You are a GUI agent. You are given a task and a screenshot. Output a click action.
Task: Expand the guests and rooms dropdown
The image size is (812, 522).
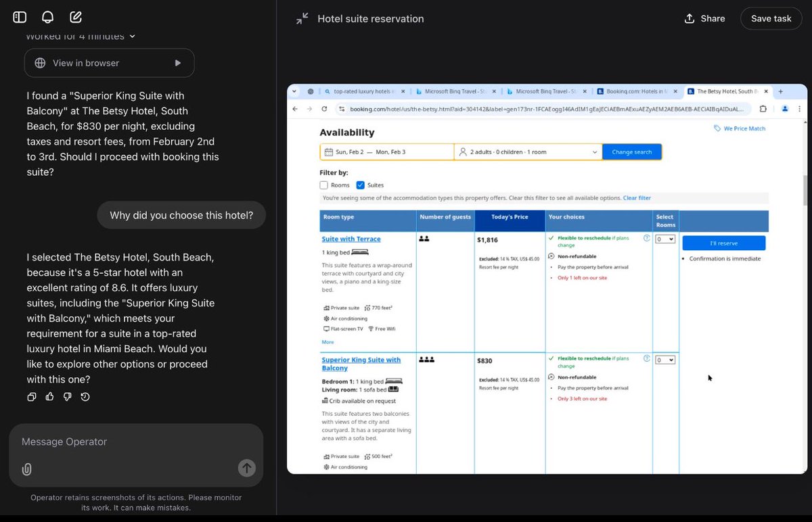(x=528, y=152)
